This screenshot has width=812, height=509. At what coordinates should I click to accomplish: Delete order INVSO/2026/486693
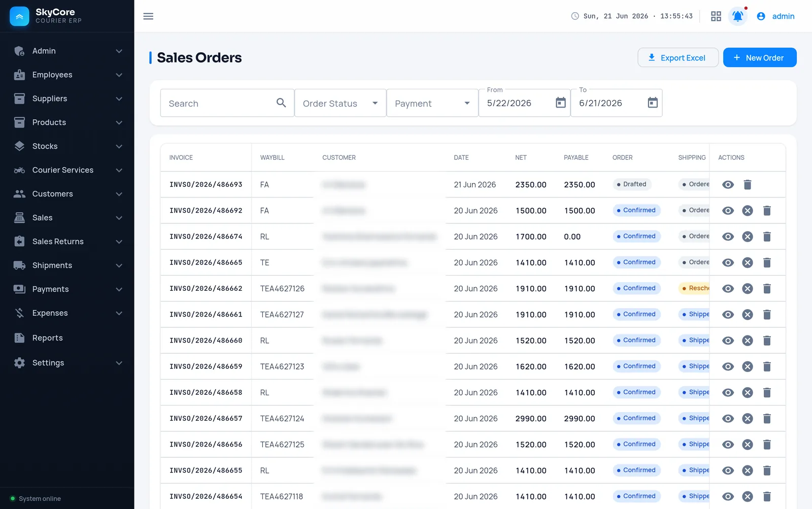pyautogui.click(x=748, y=185)
